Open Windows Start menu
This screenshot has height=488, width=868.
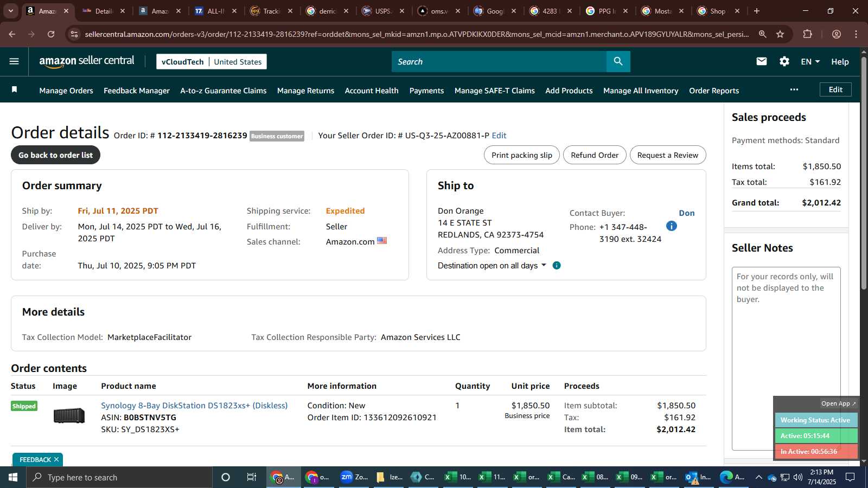pos(13,477)
